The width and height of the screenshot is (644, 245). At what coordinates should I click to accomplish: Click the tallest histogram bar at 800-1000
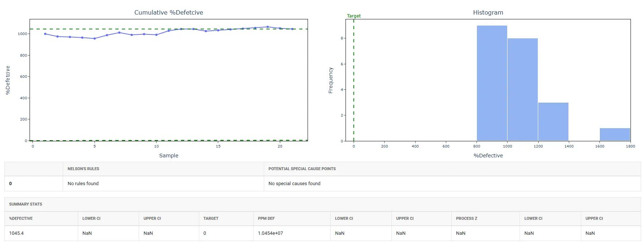[x=492, y=83]
